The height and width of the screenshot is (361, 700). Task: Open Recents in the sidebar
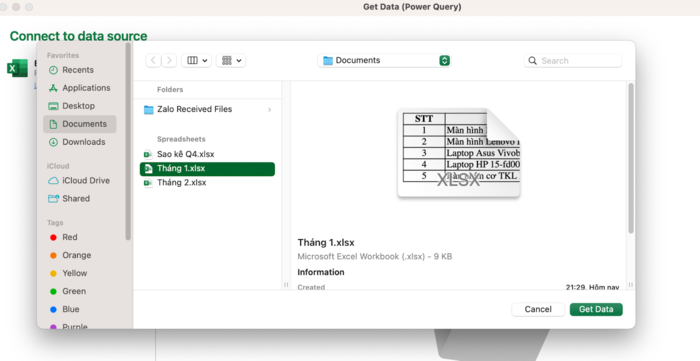[79, 70]
